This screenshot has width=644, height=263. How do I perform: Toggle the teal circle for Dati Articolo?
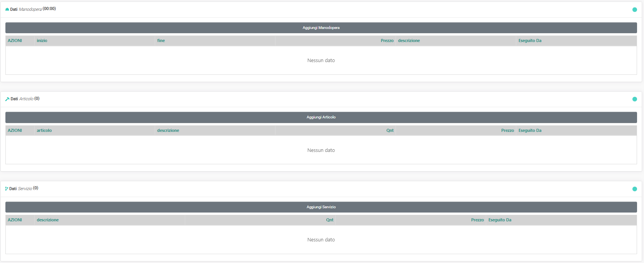pos(635,99)
